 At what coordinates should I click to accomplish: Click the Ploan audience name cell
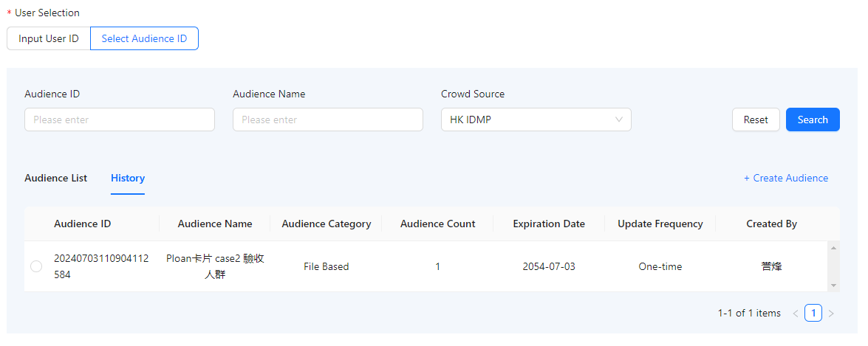(215, 266)
